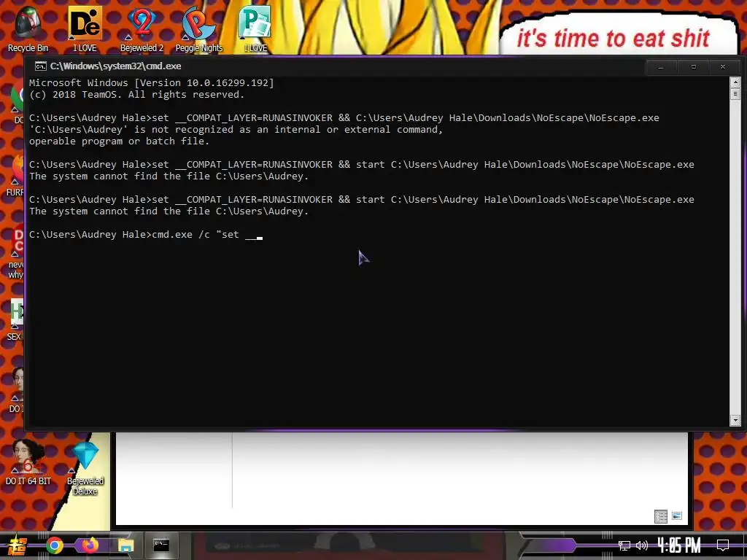Click the current 'cmd.exe /c "set' prompt line
Screen dimensions: 747x560
146,235
